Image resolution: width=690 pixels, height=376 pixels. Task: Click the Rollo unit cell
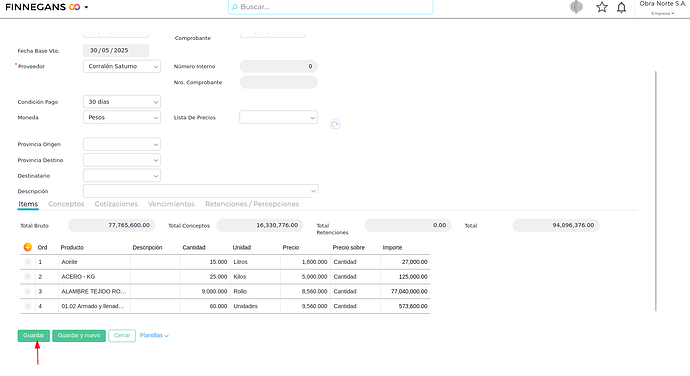click(256, 291)
